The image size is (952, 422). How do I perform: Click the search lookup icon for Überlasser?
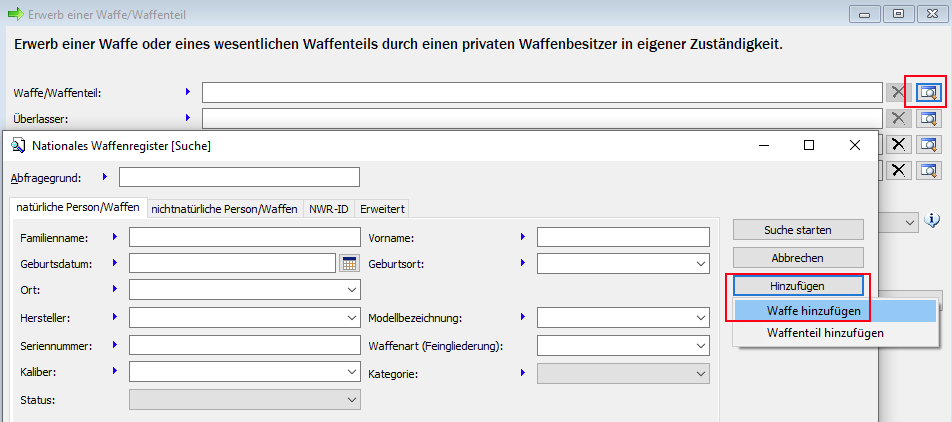point(929,119)
